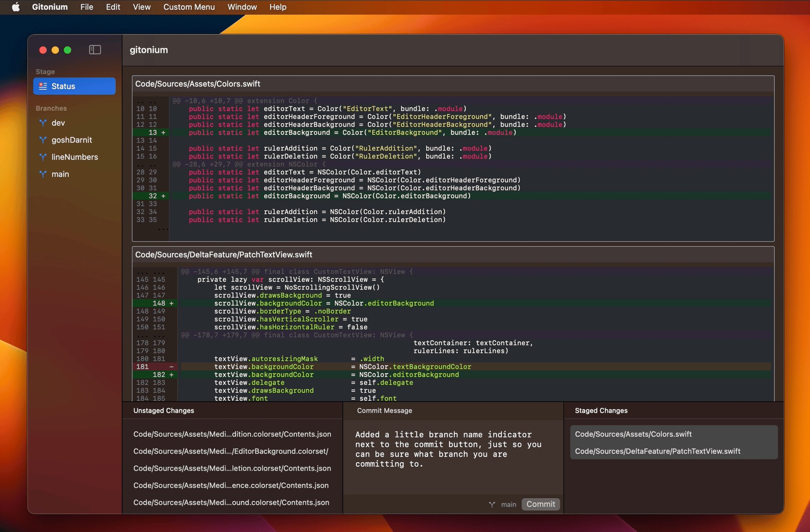The height and width of the screenshot is (532, 810).
Task: Click hunk header @@ -28,6 +29,7 @@
Action: tap(249, 164)
